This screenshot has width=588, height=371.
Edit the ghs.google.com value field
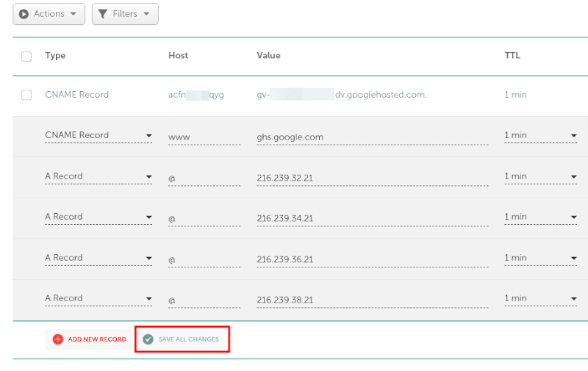(x=373, y=137)
